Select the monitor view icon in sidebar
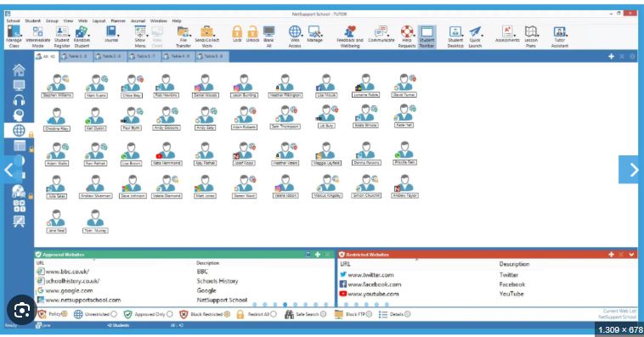This screenshot has width=644, height=337. tap(19, 86)
